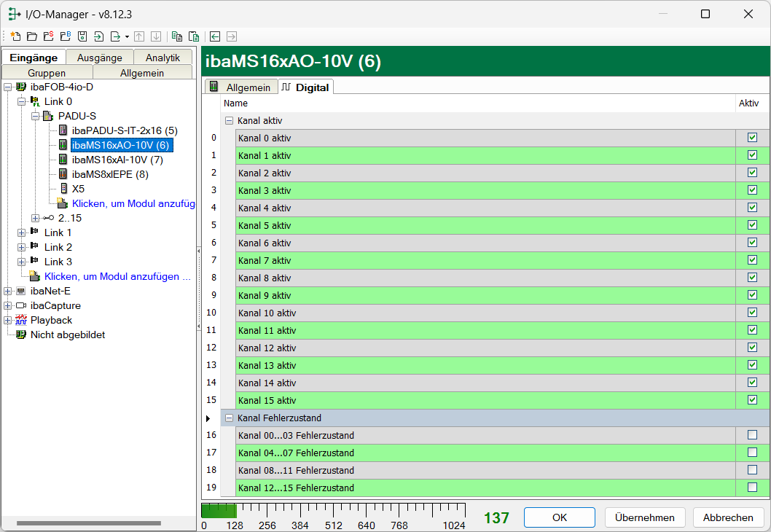Click the open folder icon with blue B
The image size is (771, 532).
point(65,36)
